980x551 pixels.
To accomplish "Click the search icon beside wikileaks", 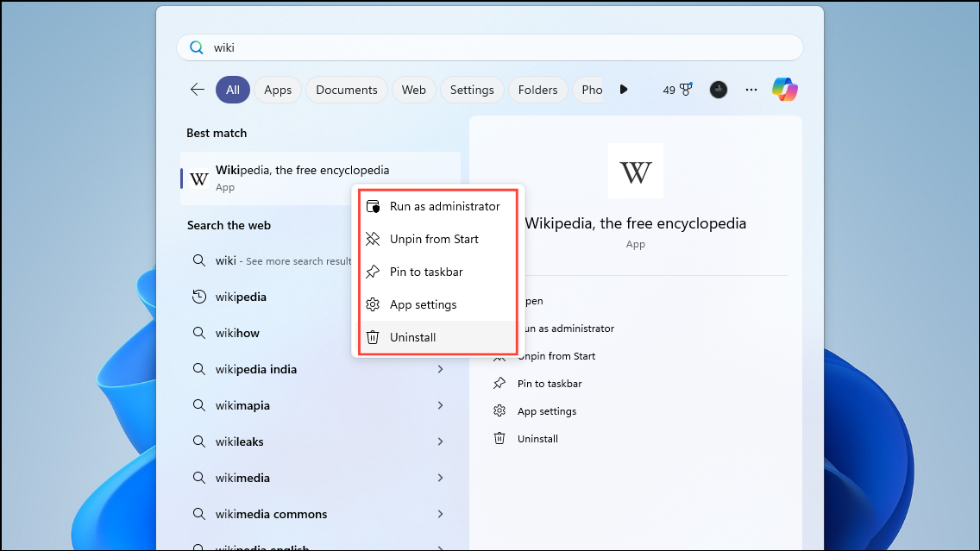I will coord(198,441).
